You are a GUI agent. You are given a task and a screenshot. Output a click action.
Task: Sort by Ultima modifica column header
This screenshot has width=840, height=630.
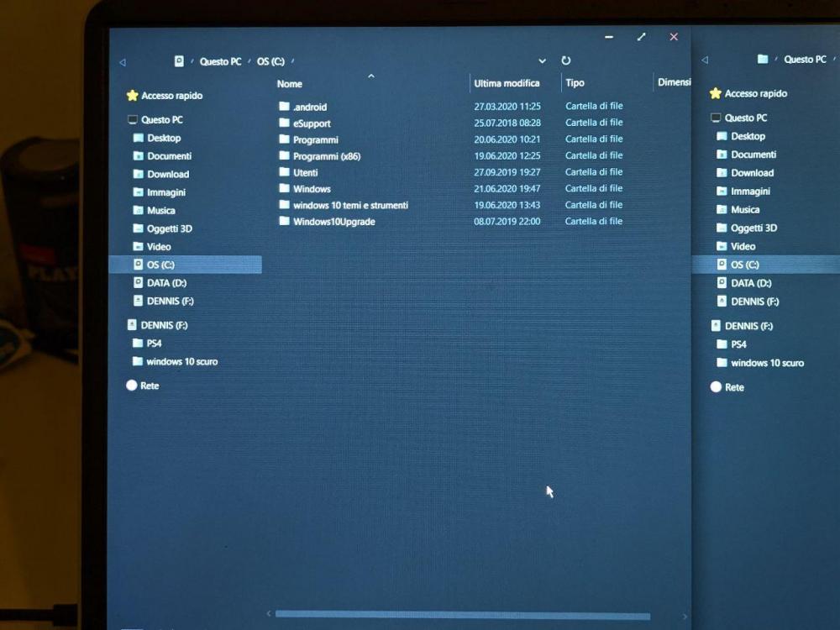point(507,83)
